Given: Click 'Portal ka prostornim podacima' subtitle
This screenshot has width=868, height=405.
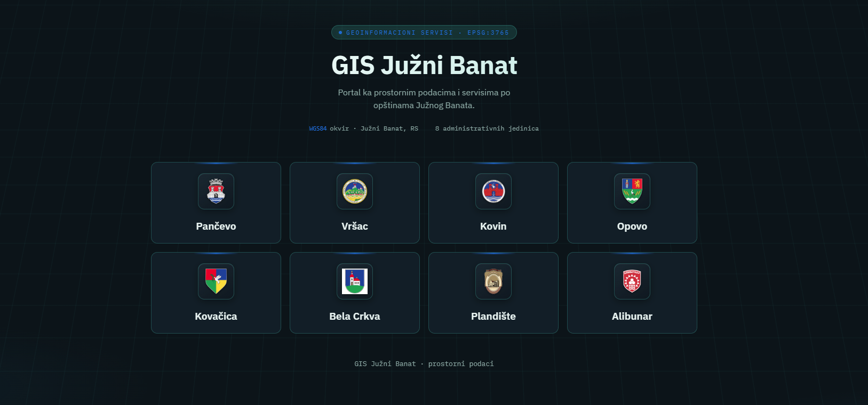Looking at the screenshot, I should click(424, 99).
